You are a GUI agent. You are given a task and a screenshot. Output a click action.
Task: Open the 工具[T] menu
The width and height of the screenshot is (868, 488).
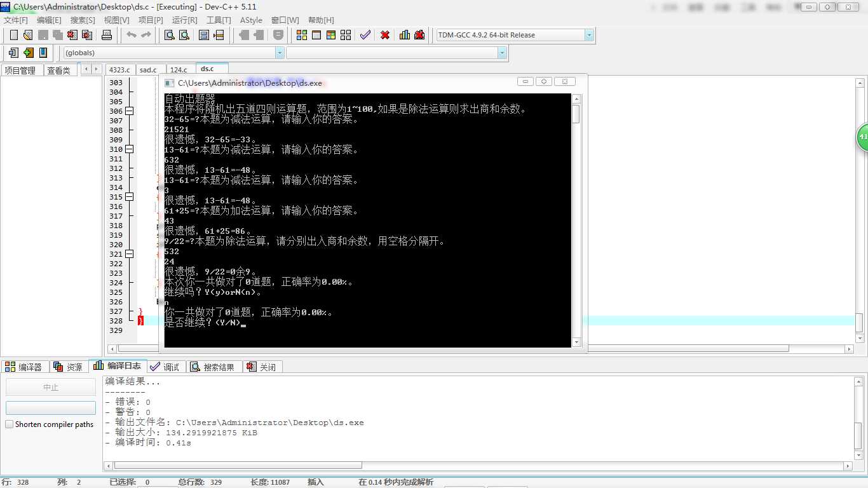[219, 20]
